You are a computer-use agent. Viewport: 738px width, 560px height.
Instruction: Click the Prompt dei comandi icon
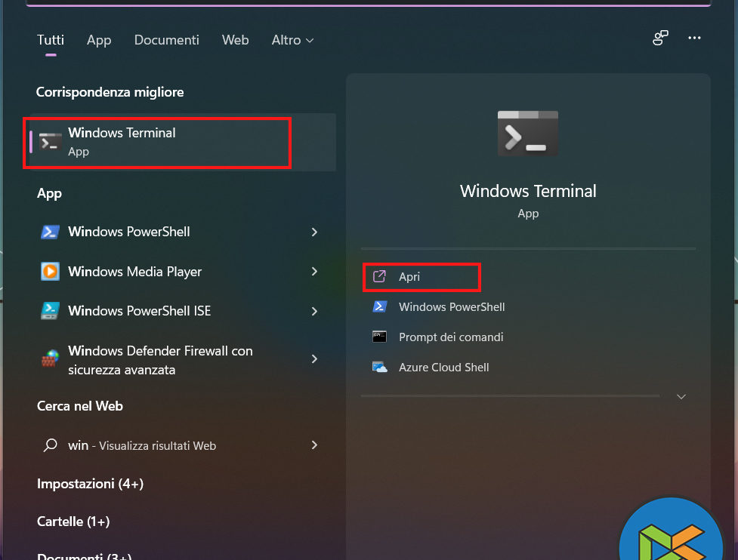[x=379, y=337]
